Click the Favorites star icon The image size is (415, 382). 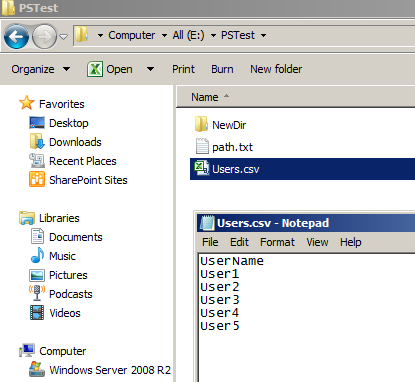27,103
